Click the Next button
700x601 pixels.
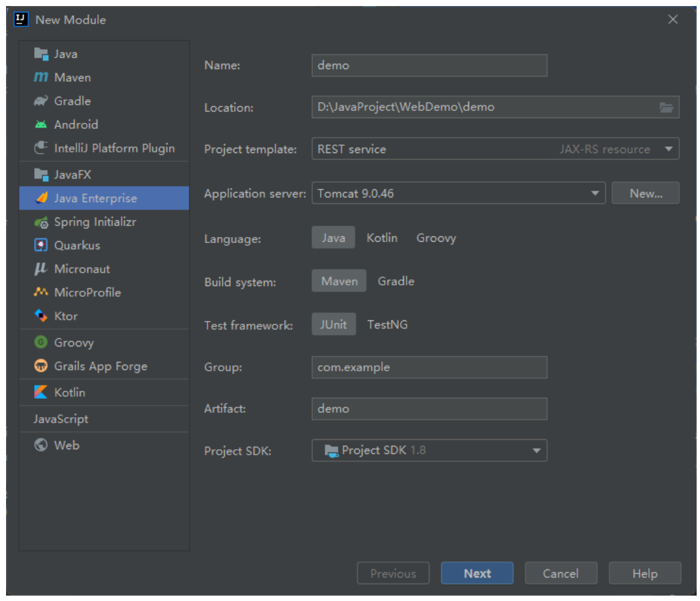click(477, 573)
